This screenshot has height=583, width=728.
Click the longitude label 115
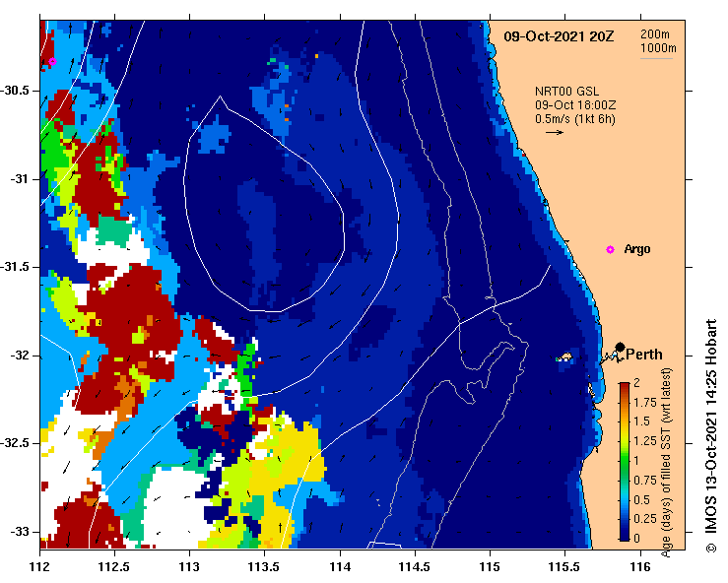490,567
